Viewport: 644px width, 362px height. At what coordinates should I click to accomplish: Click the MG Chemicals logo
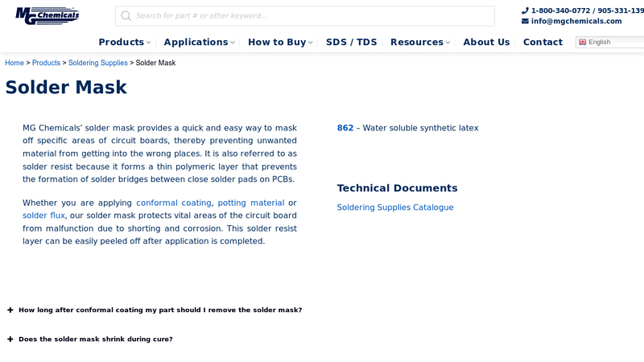click(47, 15)
